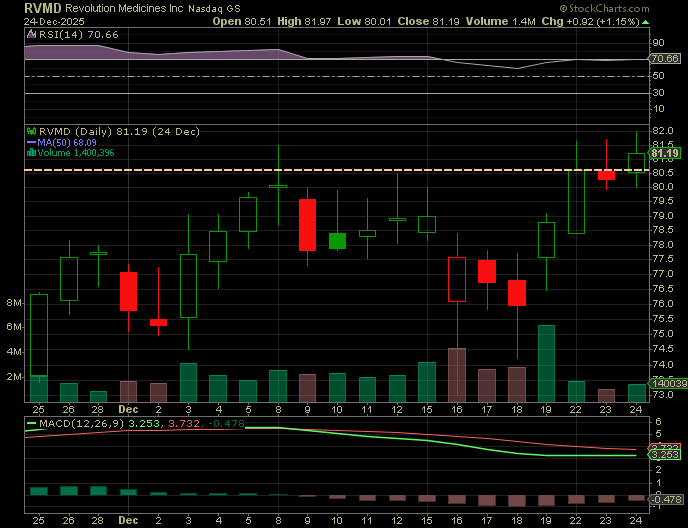The height and width of the screenshot is (528, 688).
Task: Click the green MACD line marker in legend
Action: [32, 424]
